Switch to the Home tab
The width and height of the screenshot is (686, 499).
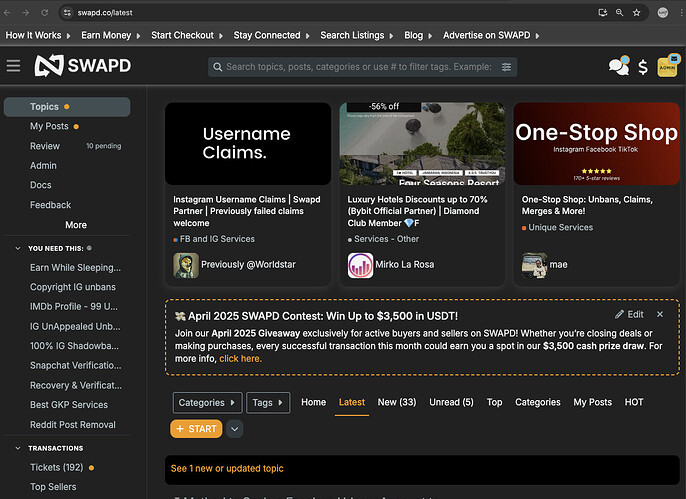[313, 402]
